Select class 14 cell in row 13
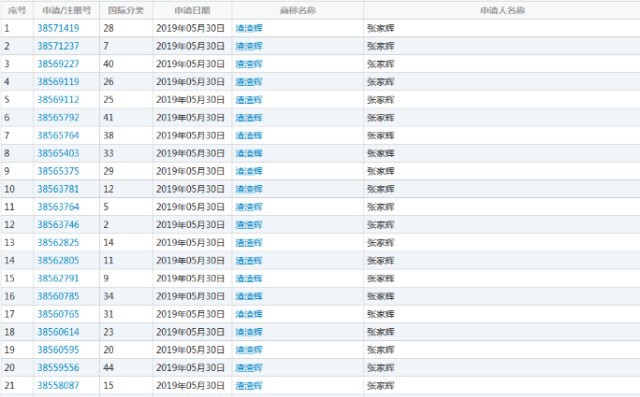This screenshot has width=640, height=397. [x=126, y=243]
